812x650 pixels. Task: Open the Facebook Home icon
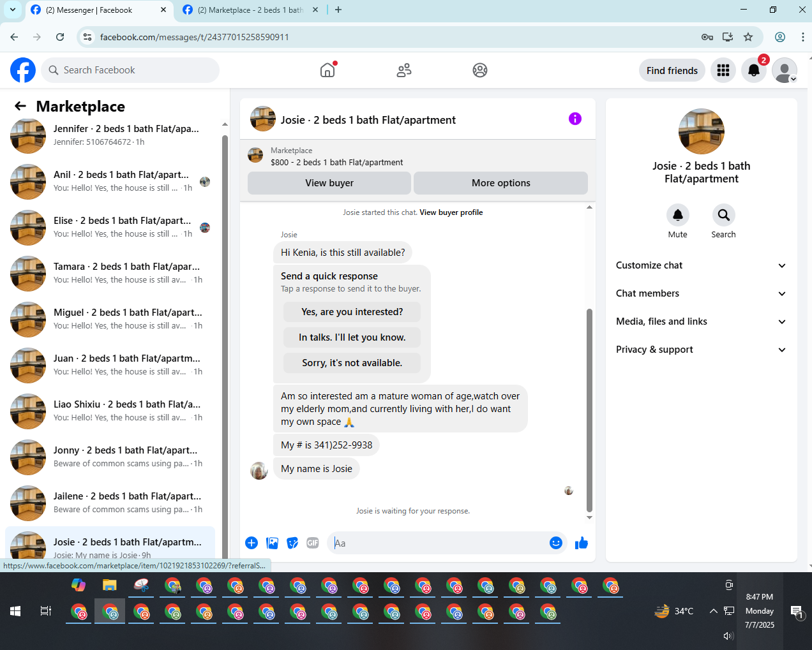click(x=327, y=70)
